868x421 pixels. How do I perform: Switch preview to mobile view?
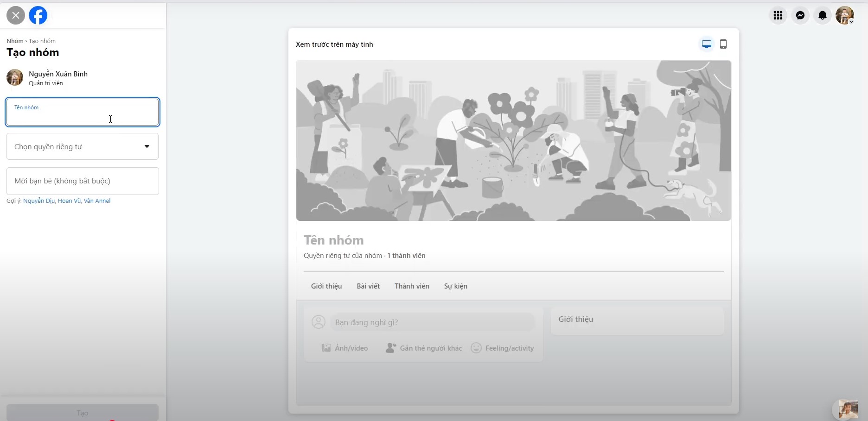[x=723, y=44]
